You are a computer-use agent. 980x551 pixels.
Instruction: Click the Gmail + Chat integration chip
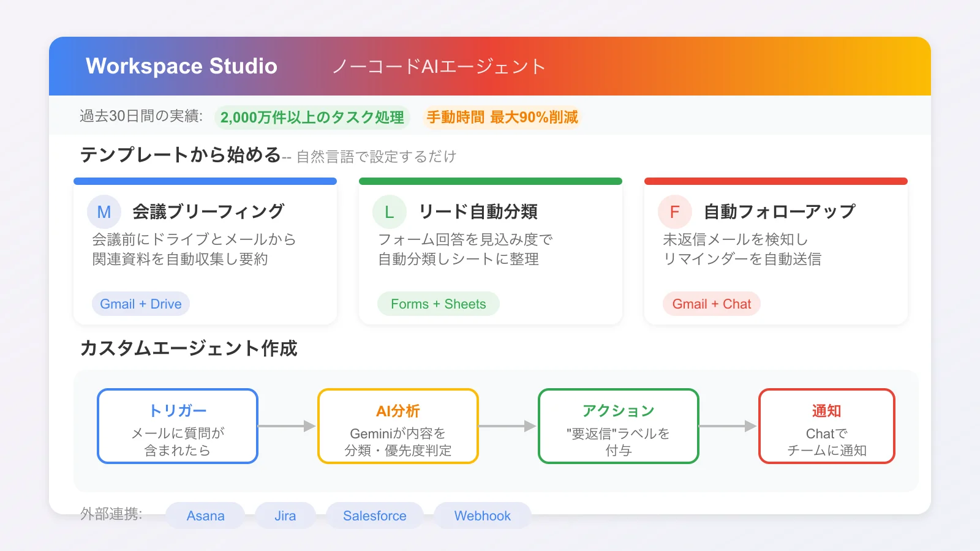pyautogui.click(x=711, y=304)
